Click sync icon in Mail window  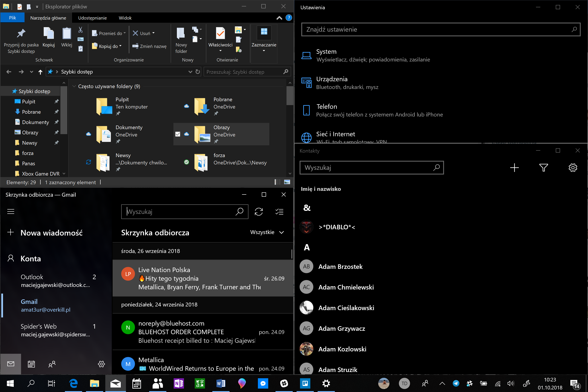click(x=259, y=212)
